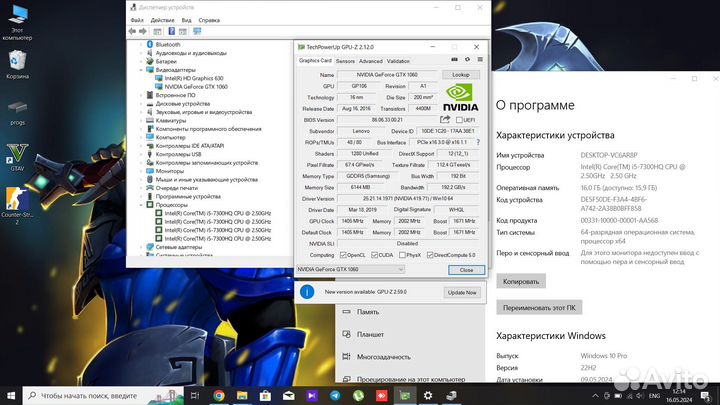Open the GTAV desktop shortcut
The width and height of the screenshot is (720, 405).
point(17,157)
